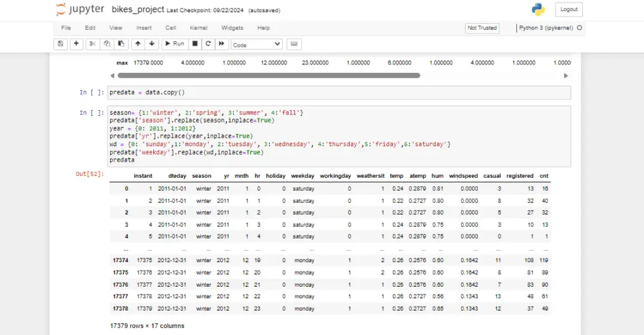This screenshot has height=335, width=644.
Task: Click the Logout button
Action: click(569, 10)
